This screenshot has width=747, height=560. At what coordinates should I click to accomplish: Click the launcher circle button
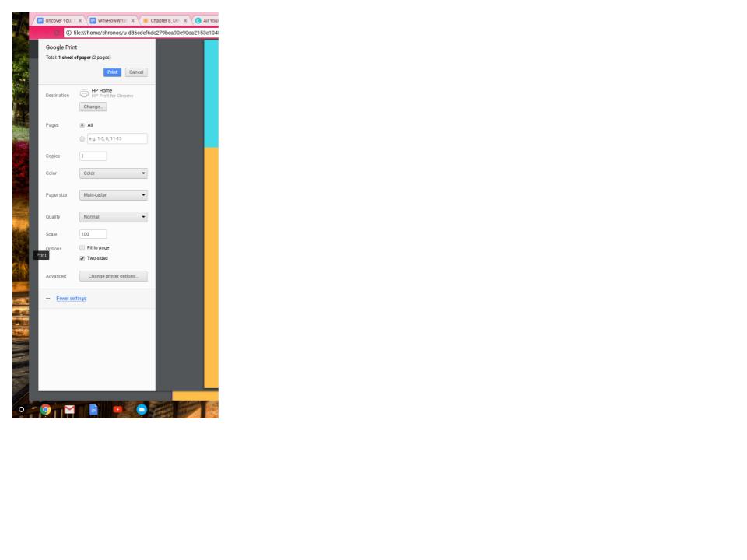click(22, 409)
